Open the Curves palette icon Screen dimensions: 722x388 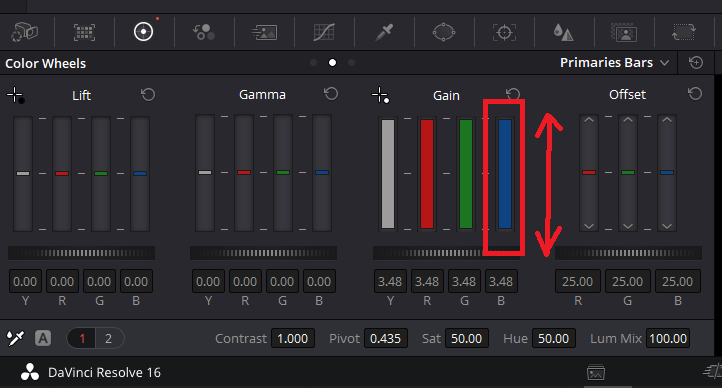pyautogui.click(x=324, y=32)
